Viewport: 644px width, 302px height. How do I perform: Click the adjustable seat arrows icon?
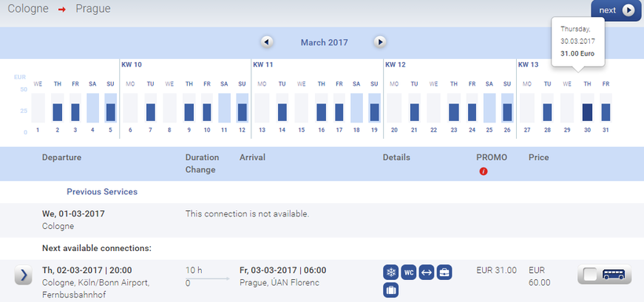click(426, 272)
